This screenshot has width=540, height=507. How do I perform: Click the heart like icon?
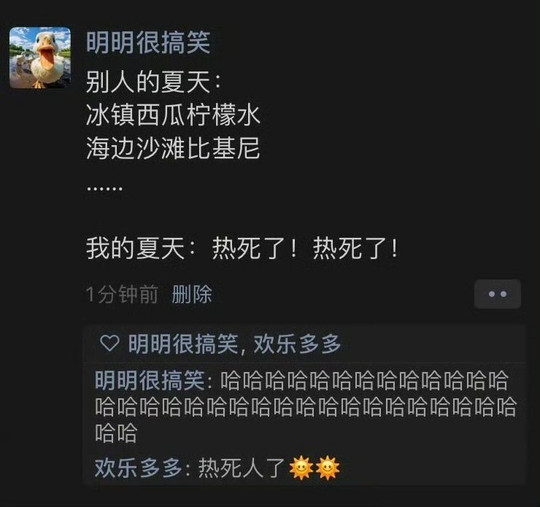click(x=110, y=343)
